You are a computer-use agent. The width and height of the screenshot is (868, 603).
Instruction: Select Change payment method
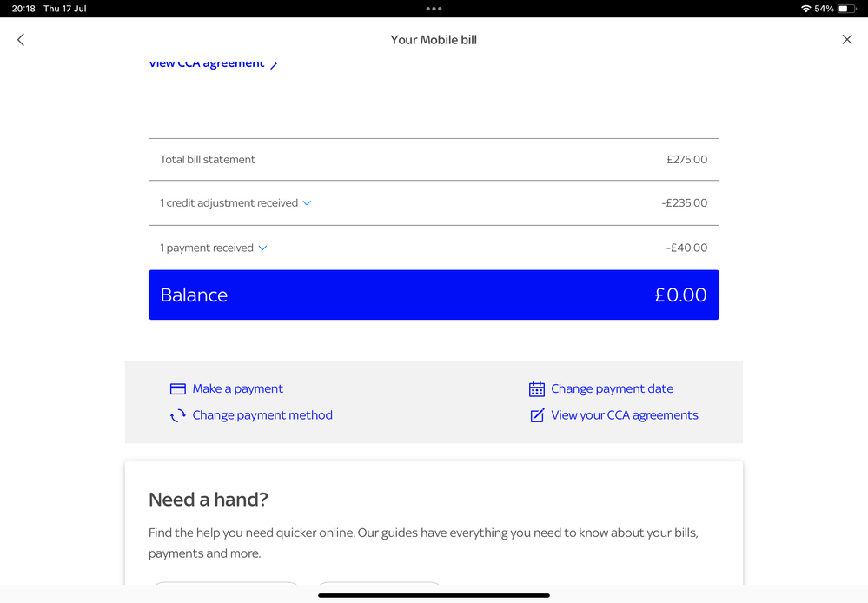point(262,415)
